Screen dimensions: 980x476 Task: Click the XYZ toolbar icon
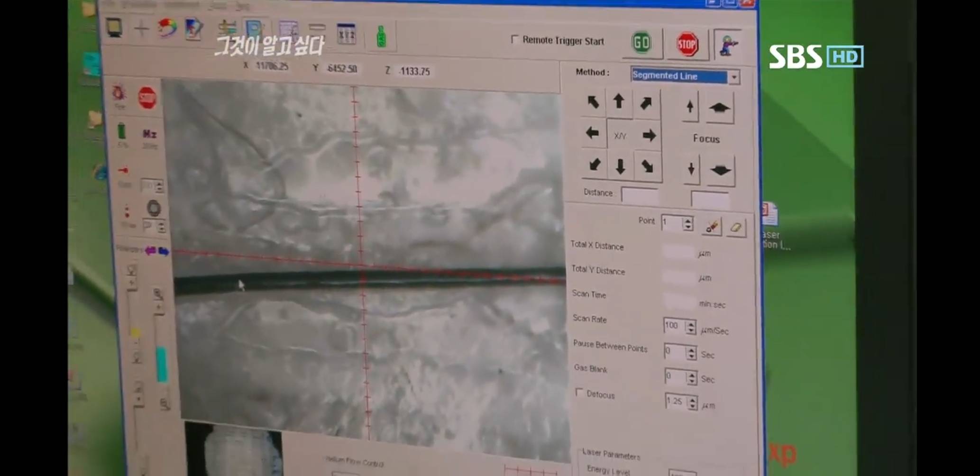tap(346, 34)
